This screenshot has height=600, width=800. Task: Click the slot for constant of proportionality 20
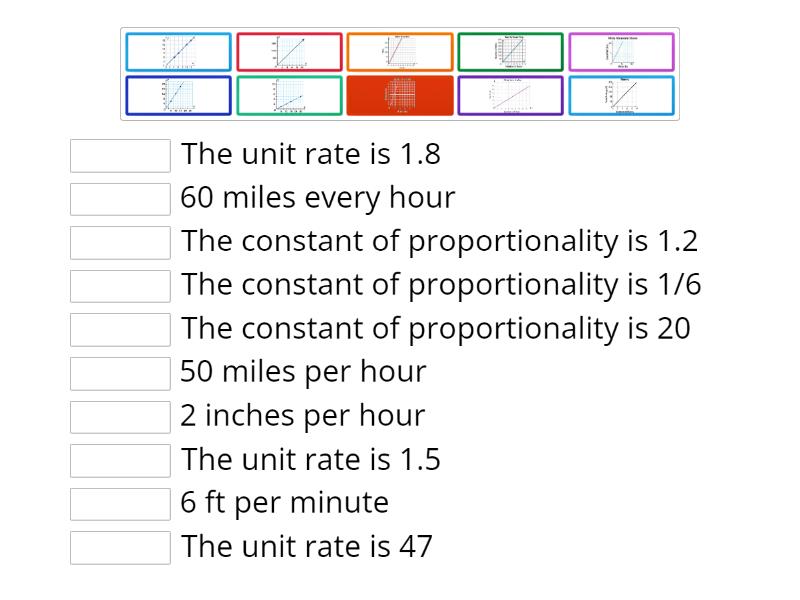(x=121, y=329)
